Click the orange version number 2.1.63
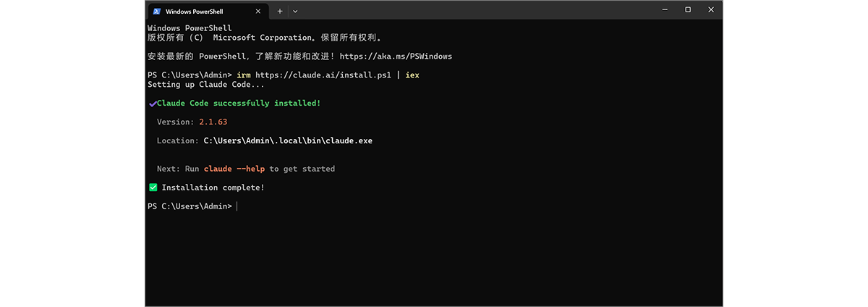868x307 pixels. [213, 122]
